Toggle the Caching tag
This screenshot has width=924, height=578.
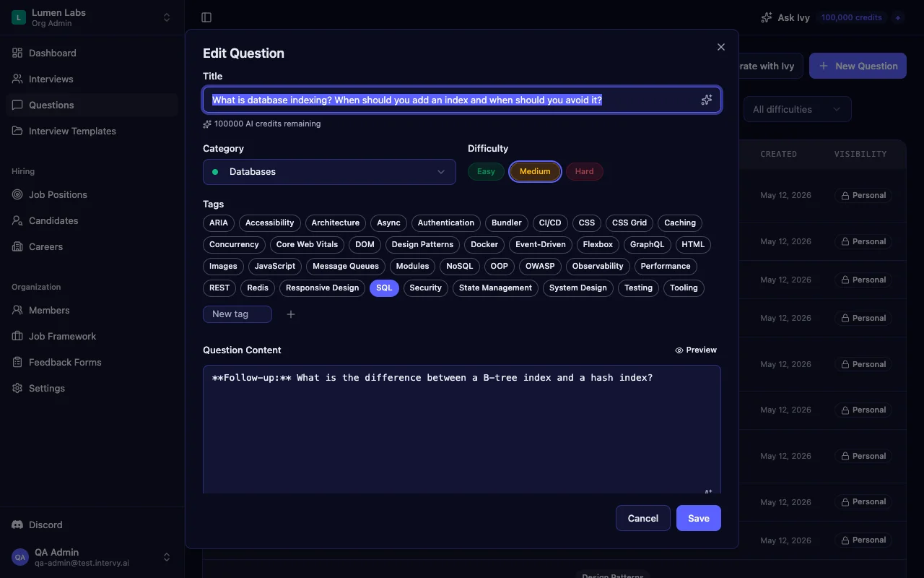point(680,223)
